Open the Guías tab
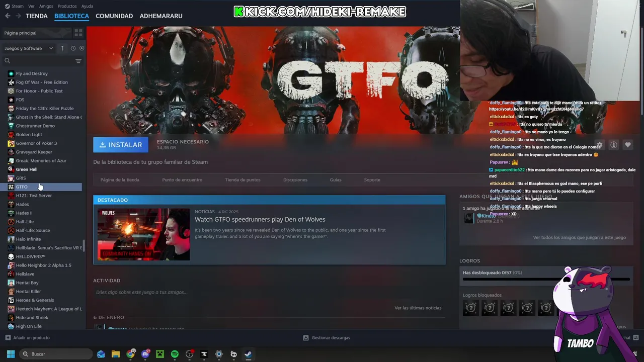Image resolution: width=644 pixels, height=362 pixels. tap(336, 179)
